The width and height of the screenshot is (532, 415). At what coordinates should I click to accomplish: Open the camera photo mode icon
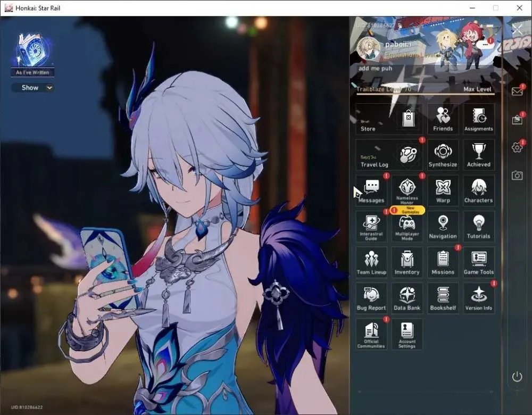517,175
